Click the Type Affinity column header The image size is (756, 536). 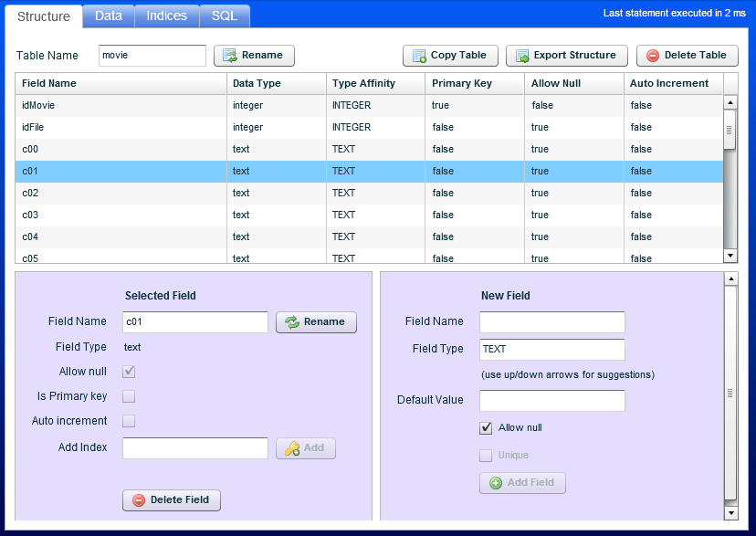pos(376,84)
